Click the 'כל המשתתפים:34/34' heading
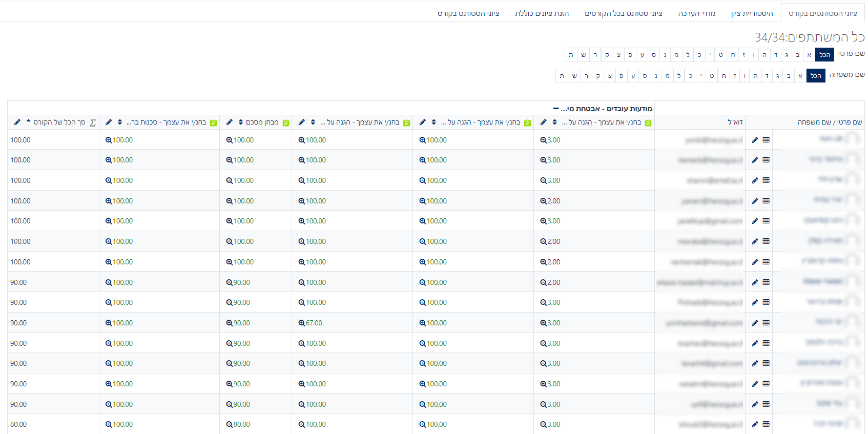Viewport: 868px width, 434px height. 810,37
